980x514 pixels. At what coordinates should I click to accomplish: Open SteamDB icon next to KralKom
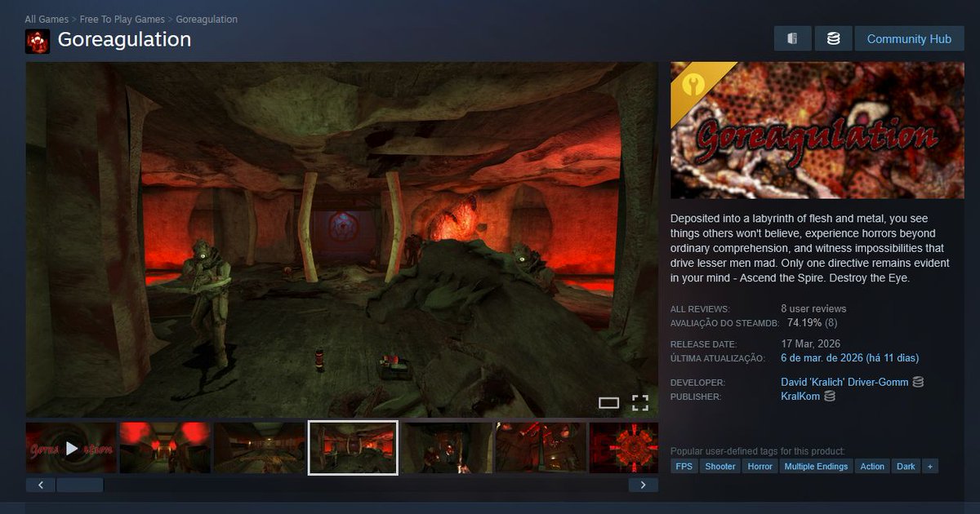click(830, 397)
